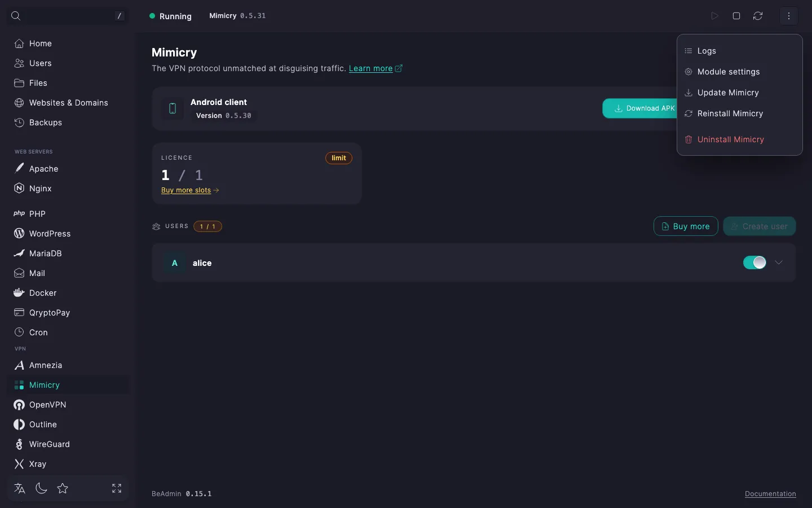
Task: Open the Files folder icon
Action: [19, 83]
